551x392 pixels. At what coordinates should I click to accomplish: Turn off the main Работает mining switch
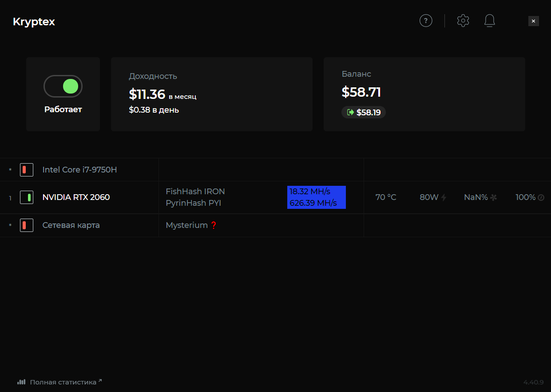click(x=63, y=86)
